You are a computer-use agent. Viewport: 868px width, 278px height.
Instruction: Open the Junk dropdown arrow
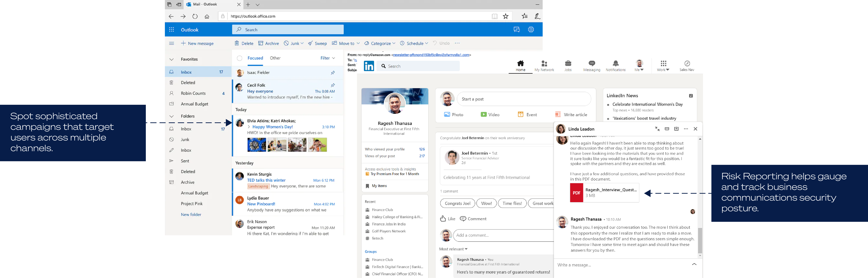[x=302, y=43]
